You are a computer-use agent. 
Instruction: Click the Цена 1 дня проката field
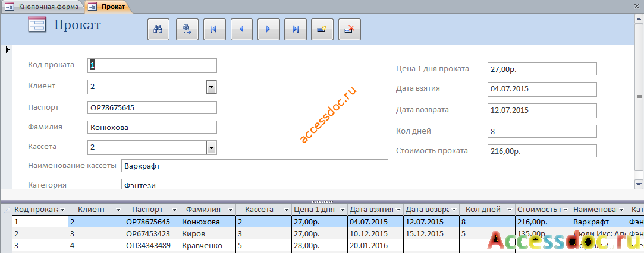[542, 69]
